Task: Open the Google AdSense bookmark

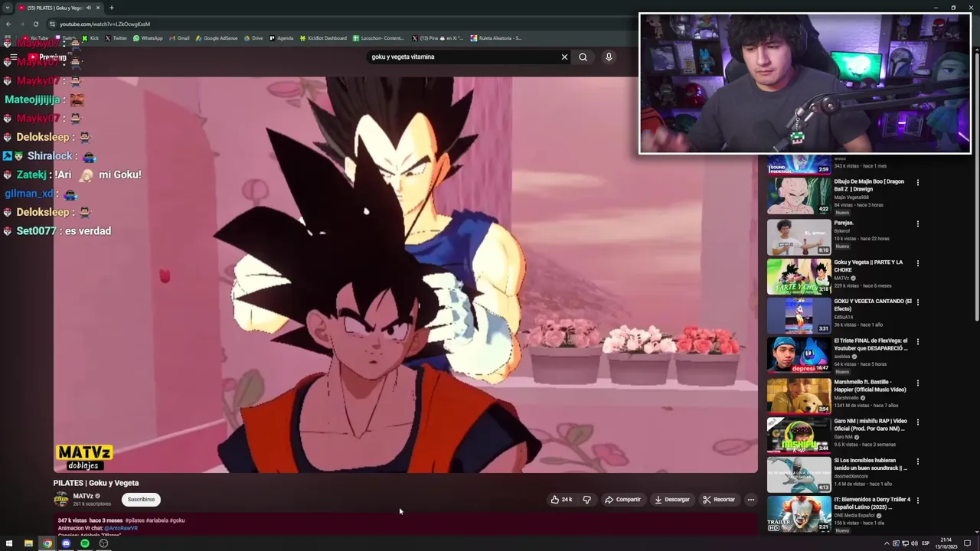Action: coord(217,38)
